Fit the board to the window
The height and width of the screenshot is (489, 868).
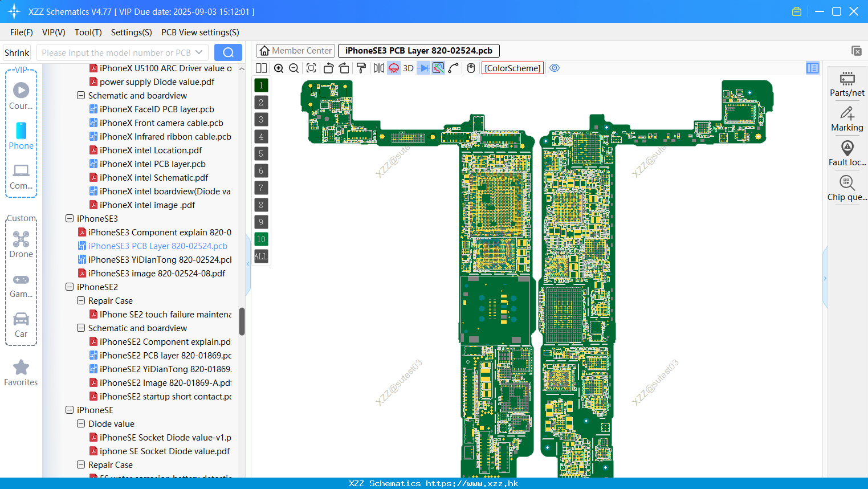[311, 68]
